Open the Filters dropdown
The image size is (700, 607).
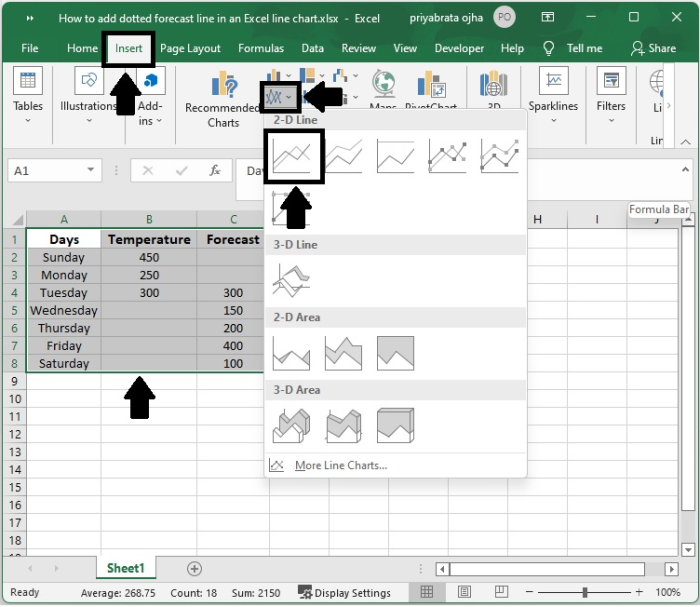[x=611, y=95]
